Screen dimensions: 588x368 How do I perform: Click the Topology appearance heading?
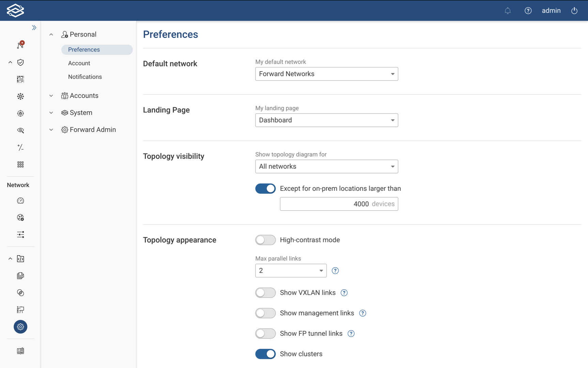point(180,240)
